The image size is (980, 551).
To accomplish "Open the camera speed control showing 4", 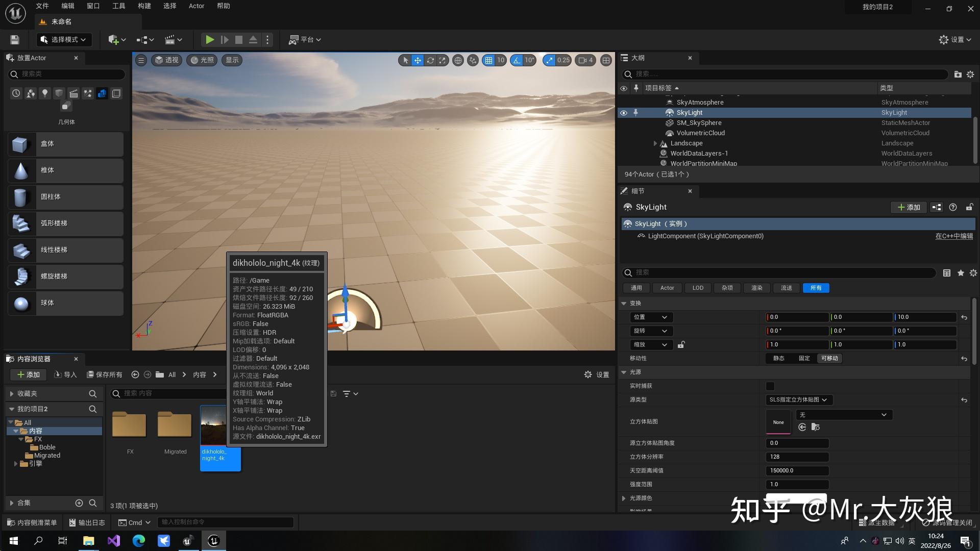I will 586,60.
